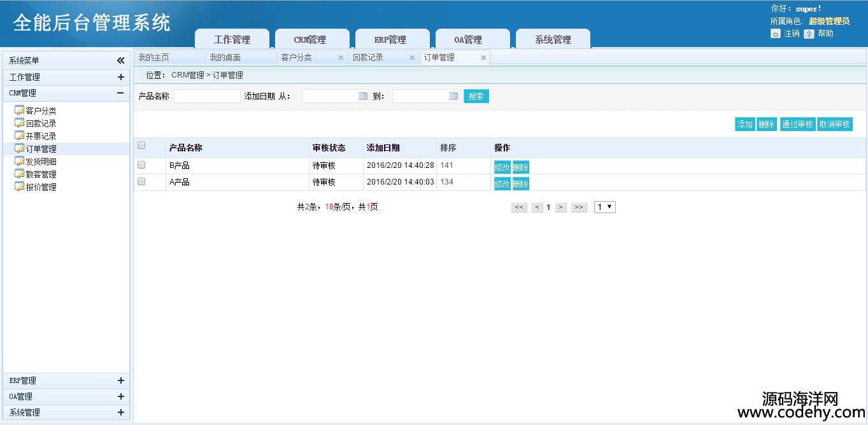Viewport: 868px width, 425px height.
Task: Click the 搜索 search button
Action: click(x=476, y=96)
